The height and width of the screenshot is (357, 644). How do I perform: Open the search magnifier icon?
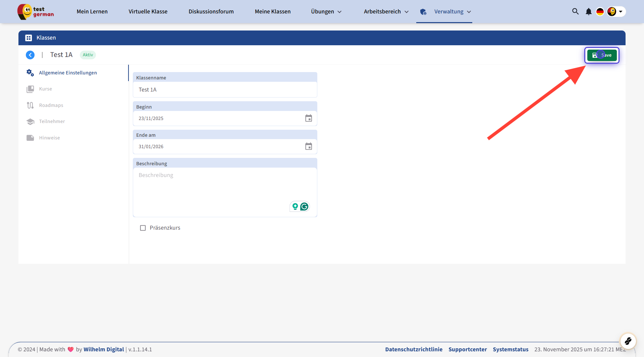coord(575,11)
